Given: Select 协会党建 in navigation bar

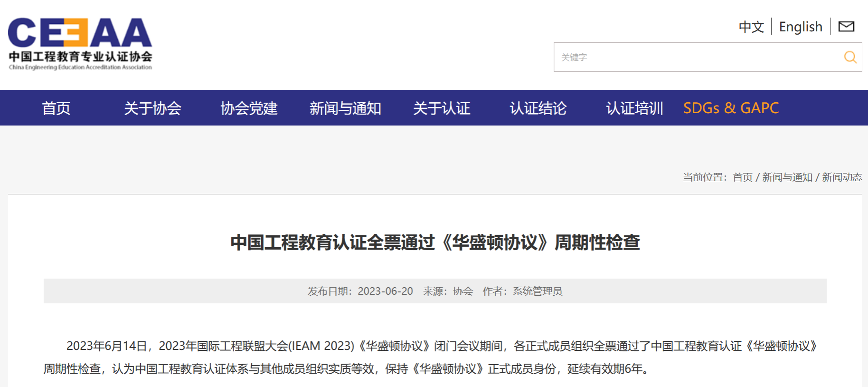Looking at the screenshot, I should point(249,108).
